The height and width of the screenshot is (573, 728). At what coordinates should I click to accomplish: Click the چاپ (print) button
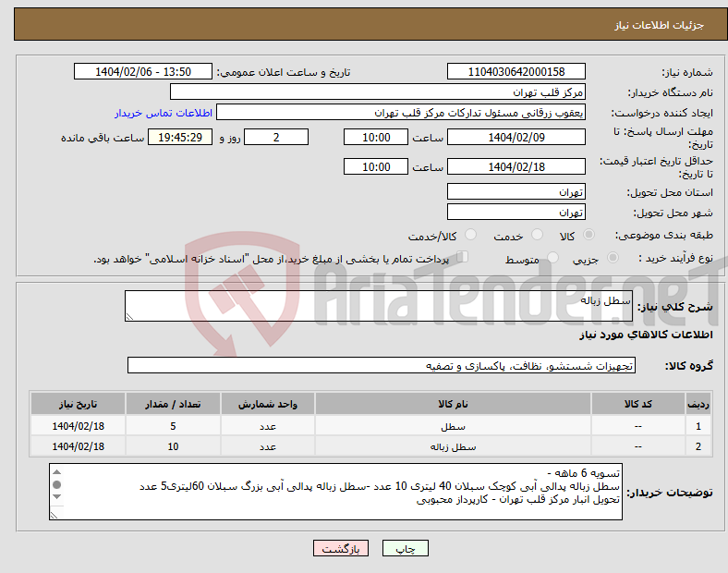405,548
